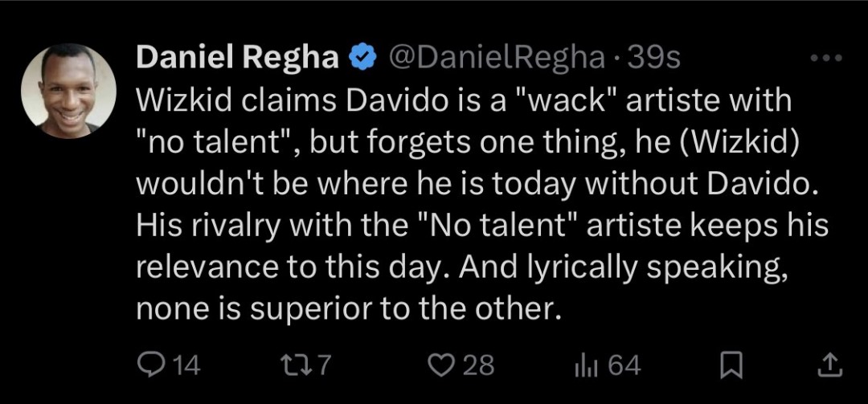Click the line beginning "His rivalry with"
This screenshot has width=868, height=404.
pyautogui.click(x=482, y=226)
